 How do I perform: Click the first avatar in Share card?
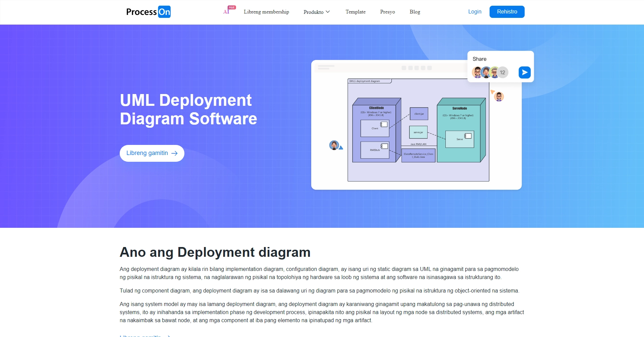(x=477, y=72)
